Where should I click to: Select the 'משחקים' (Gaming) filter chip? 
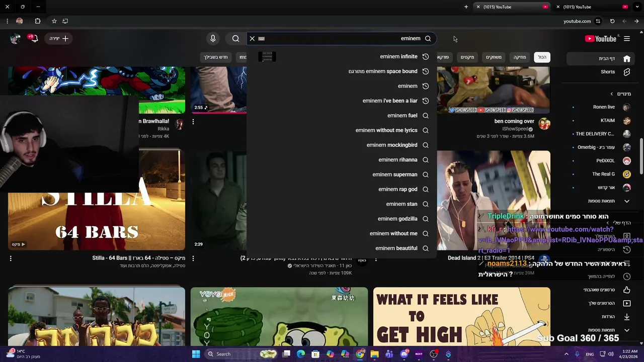click(494, 57)
